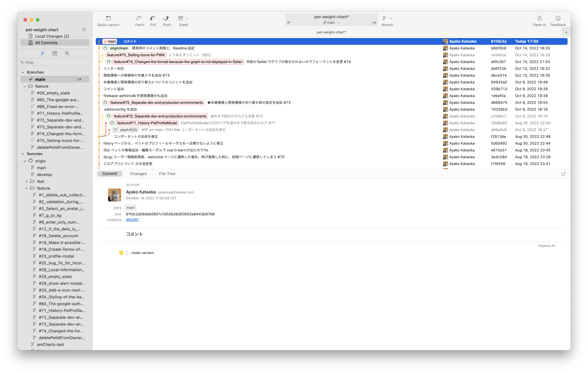This screenshot has width=588, height=373.
Task: Open parent commit d0fc267 link
Action: click(132, 220)
